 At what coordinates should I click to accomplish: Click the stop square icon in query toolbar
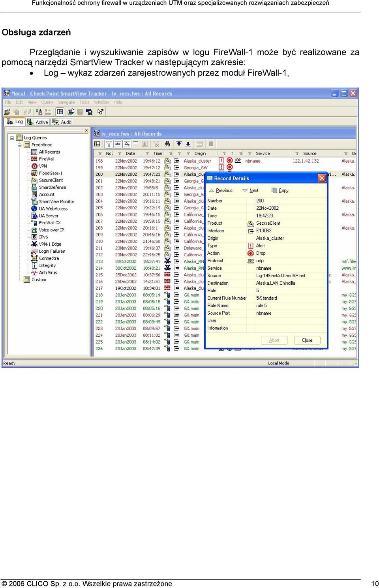coord(211,144)
